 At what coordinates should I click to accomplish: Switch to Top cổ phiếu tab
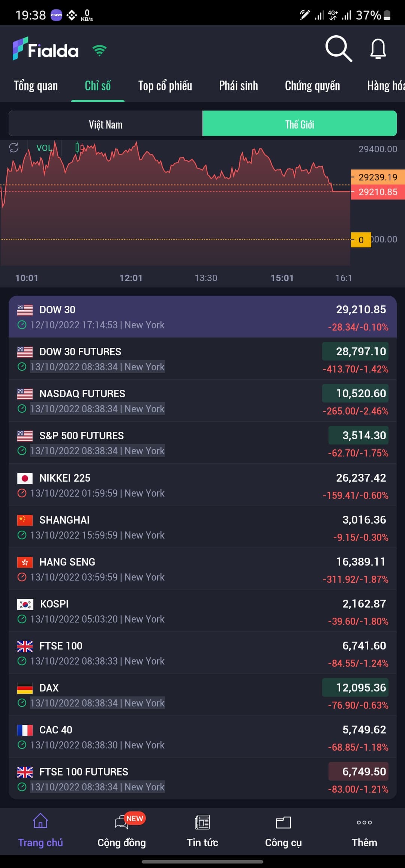pyautogui.click(x=165, y=86)
